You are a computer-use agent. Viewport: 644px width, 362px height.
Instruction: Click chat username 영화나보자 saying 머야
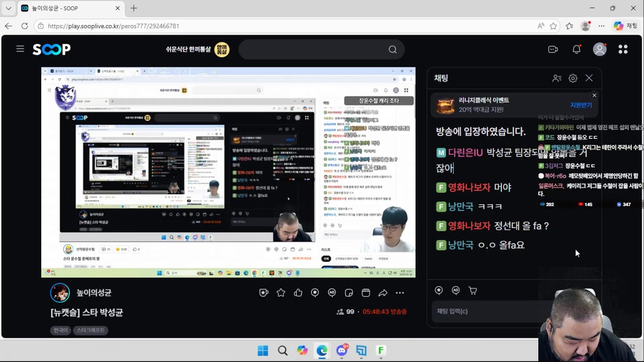tap(469, 188)
